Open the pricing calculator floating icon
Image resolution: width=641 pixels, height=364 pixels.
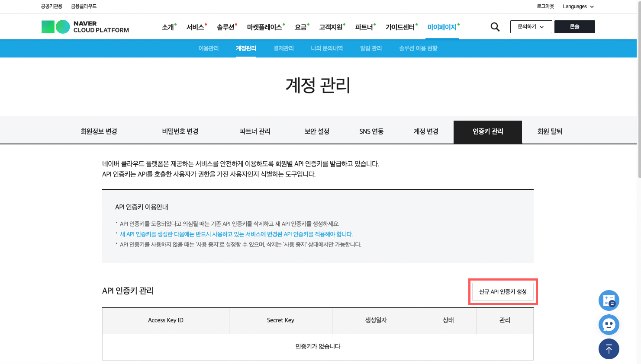tap(609, 300)
